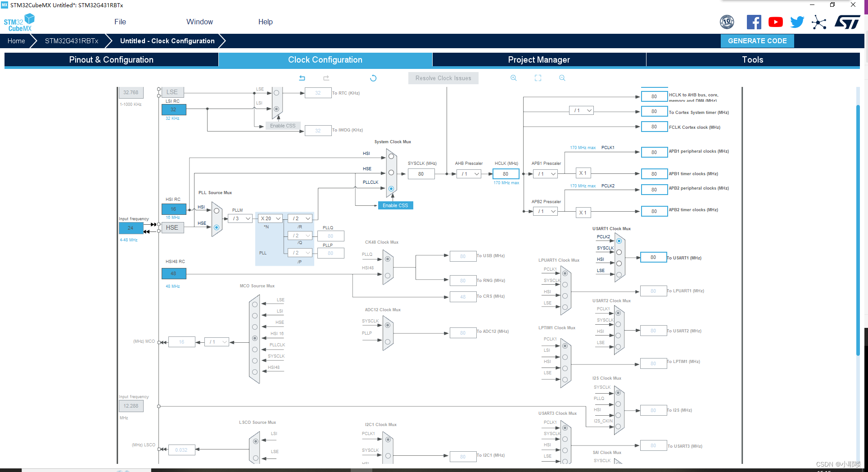The width and height of the screenshot is (868, 472).
Task: Switch to Project Manager tab
Action: [539, 60]
